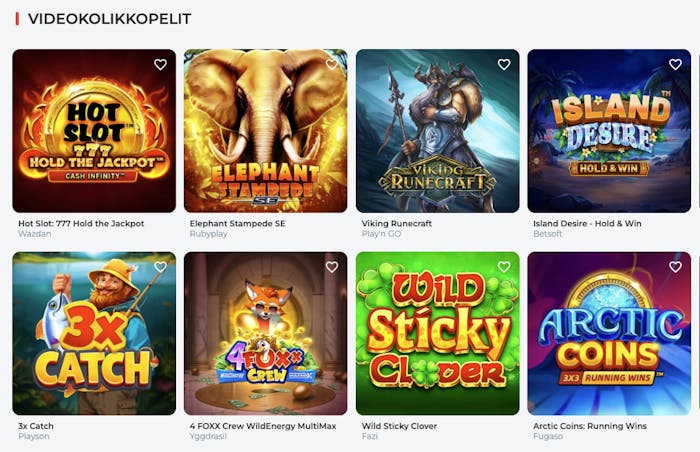Image resolution: width=700 pixels, height=452 pixels.
Task: Toggle heart on Elephant Stampede SE tile
Action: tap(332, 64)
